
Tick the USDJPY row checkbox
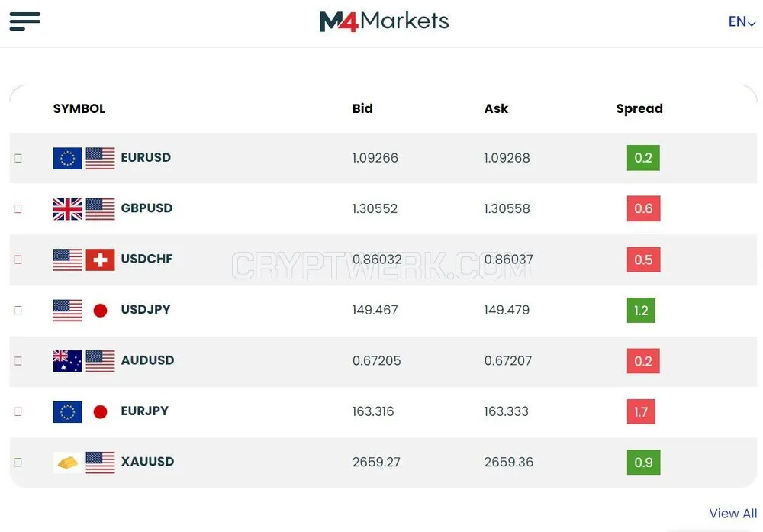point(18,310)
